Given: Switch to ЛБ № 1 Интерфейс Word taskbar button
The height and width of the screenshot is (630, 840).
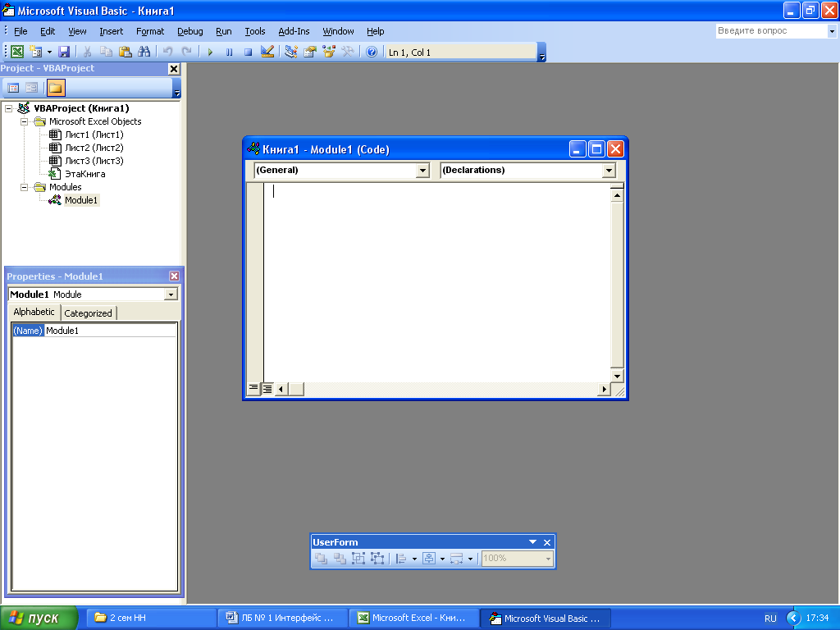Looking at the screenshot, I should click(282, 618).
